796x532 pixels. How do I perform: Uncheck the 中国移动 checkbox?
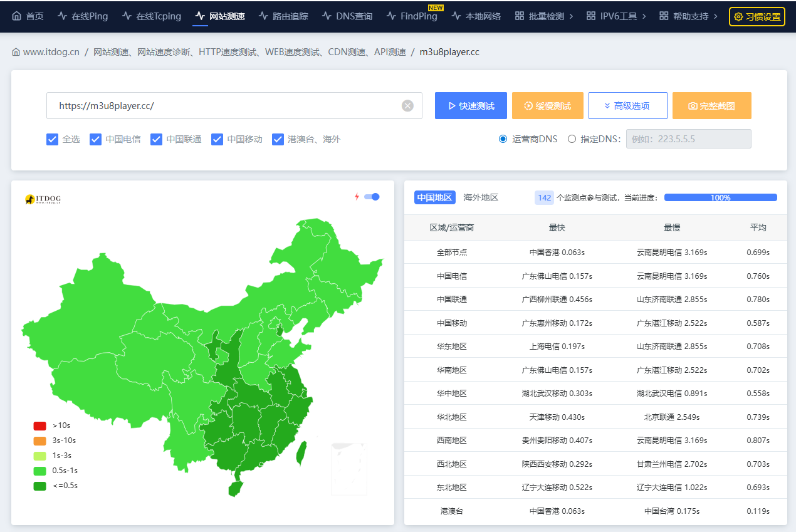217,139
